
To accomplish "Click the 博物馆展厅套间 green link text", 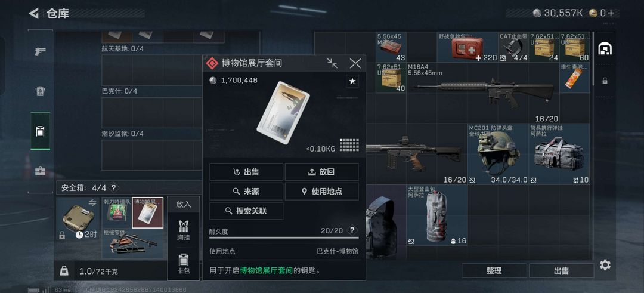I will (x=266, y=270).
